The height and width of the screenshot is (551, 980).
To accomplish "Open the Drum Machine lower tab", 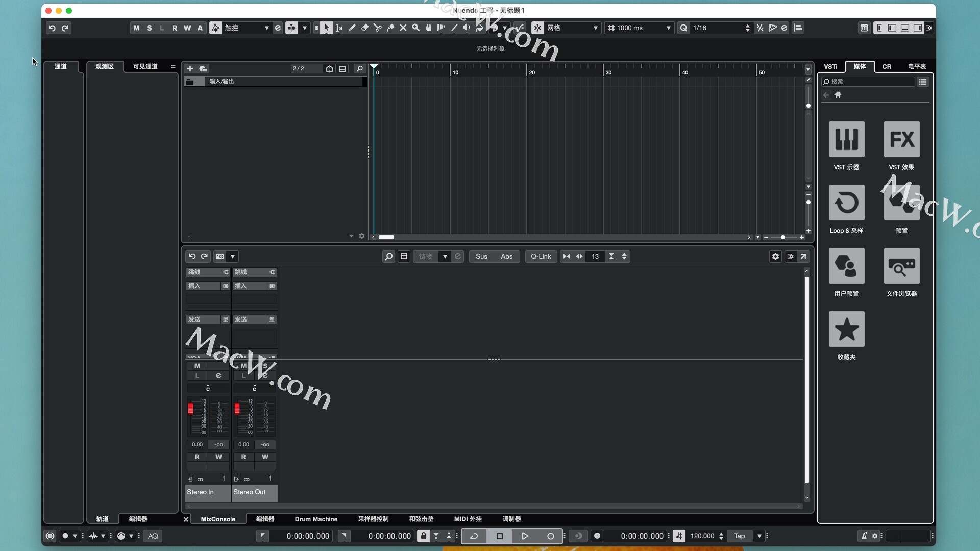I will tap(316, 519).
